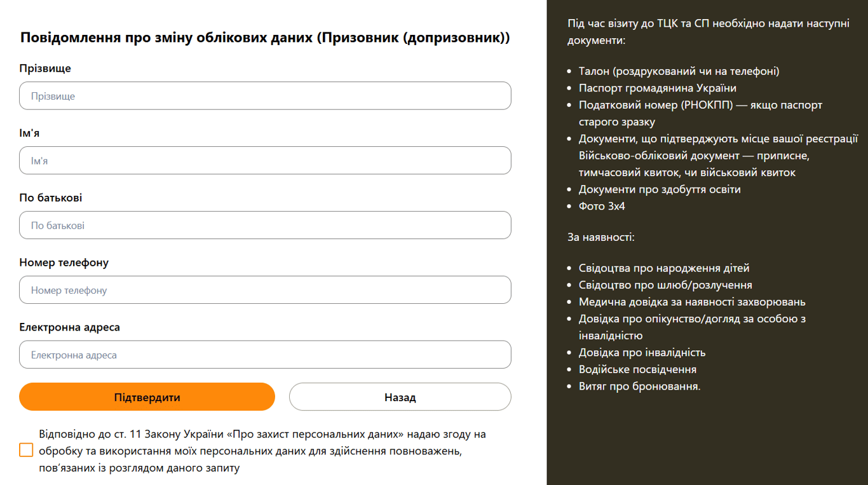This screenshot has width=868, height=485.
Task: Click the Ім'я label above its field
Action: pos(29,133)
